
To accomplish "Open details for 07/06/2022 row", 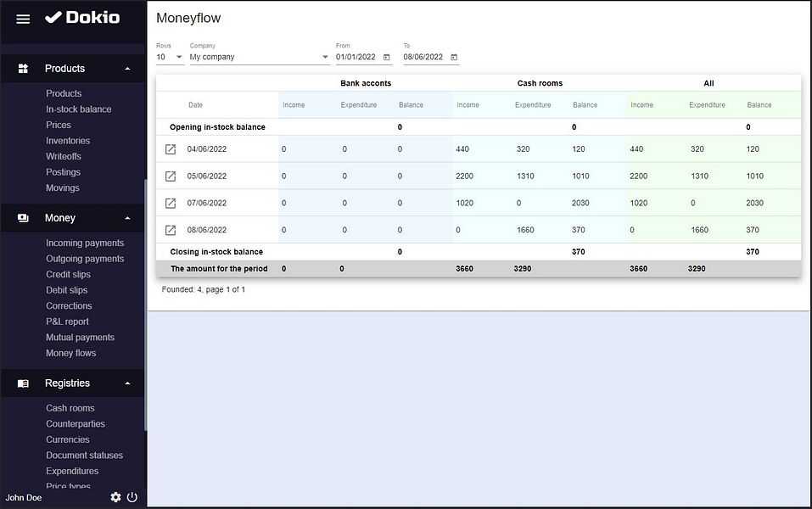I will pyautogui.click(x=171, y=204).
